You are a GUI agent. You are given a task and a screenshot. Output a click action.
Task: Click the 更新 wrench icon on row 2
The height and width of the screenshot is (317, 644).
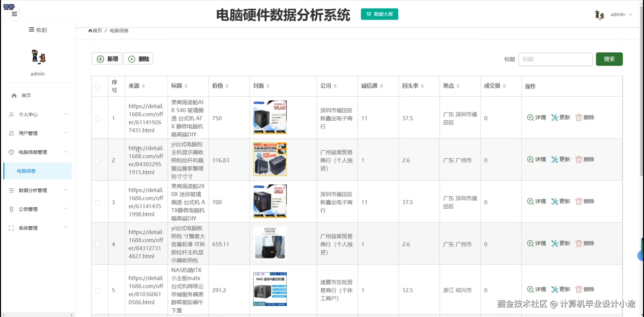555,159
